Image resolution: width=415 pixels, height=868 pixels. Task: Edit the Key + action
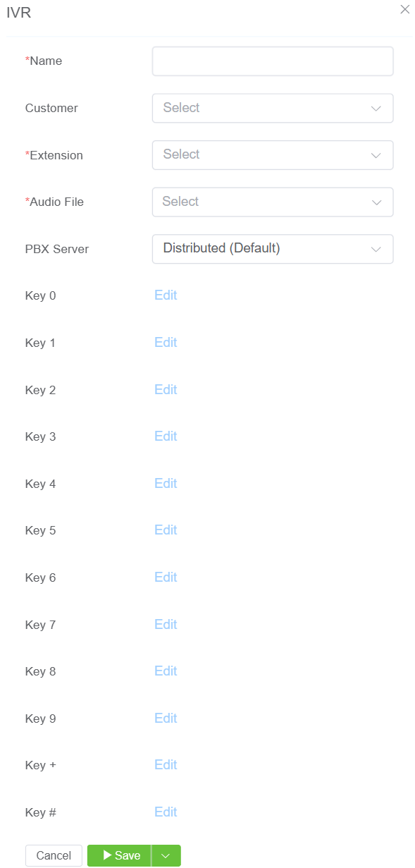(x=166, y=765)
